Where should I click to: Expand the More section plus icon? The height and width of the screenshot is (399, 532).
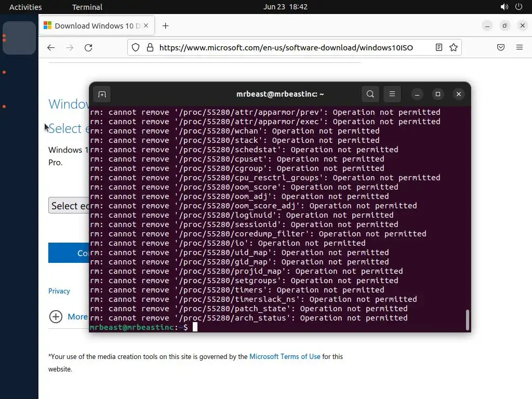(56, 317)
